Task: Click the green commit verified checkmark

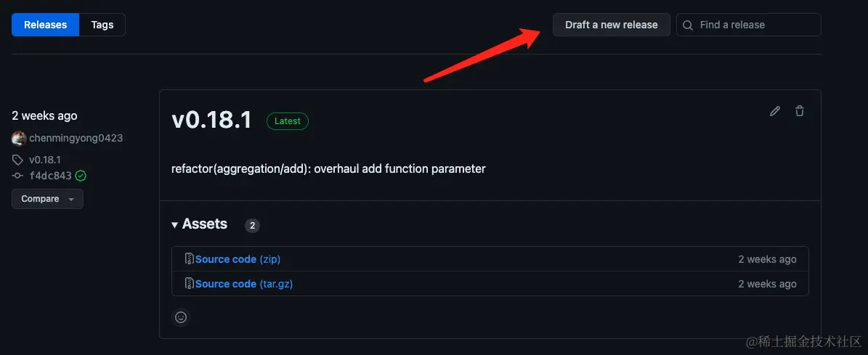Action: point(81,176)
